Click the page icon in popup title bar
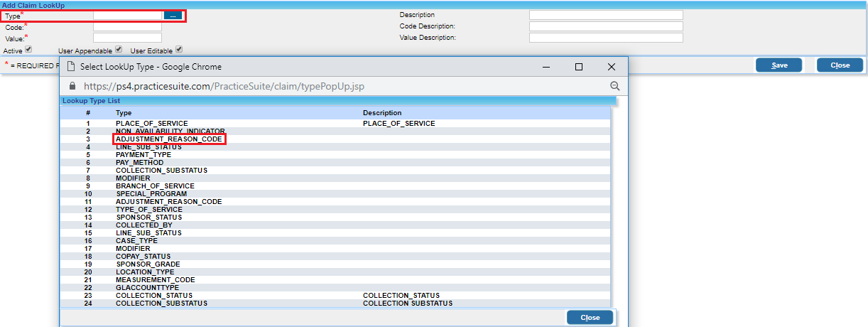This screenshot has height=327, width=868. coord(71,67)
